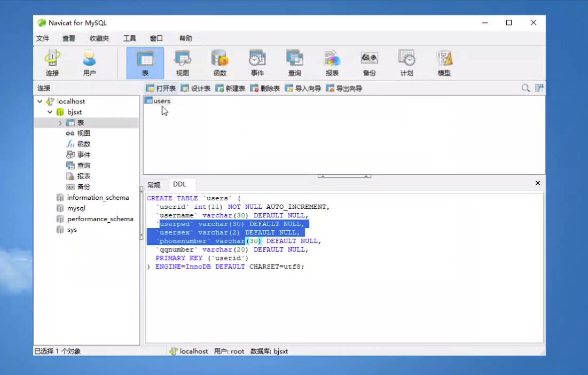This screenshot has width=588, height=375.
Task: Maximize the Navicat window
Action: 509,22
